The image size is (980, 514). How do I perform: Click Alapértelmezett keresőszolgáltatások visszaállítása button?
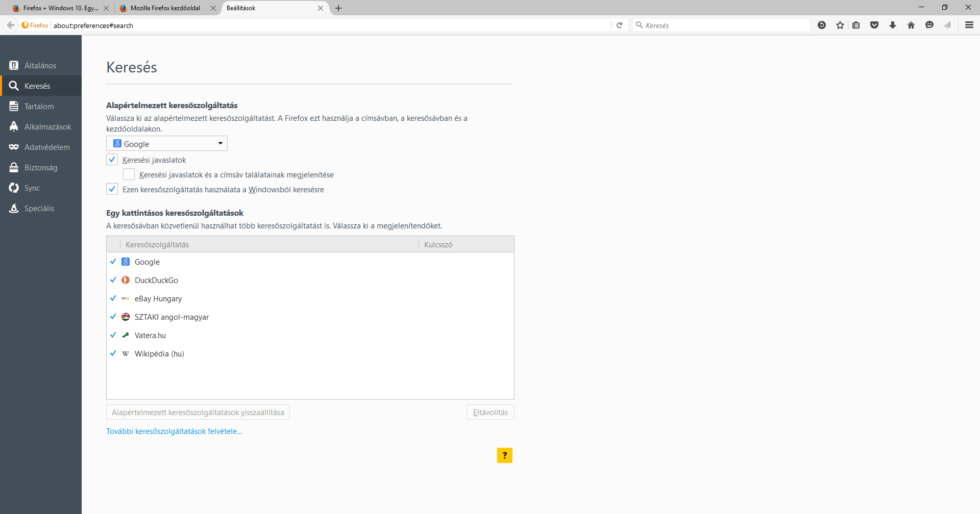pos(198,413)
